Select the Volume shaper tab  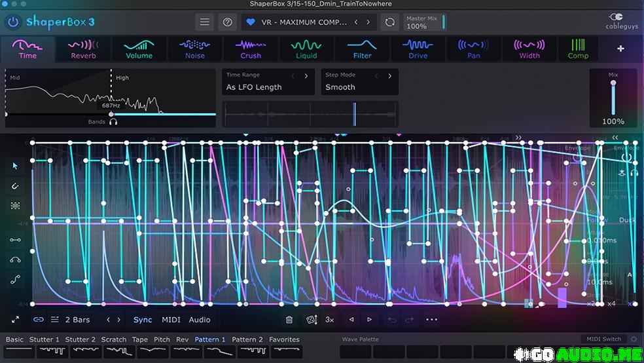[x=139, y=49]
